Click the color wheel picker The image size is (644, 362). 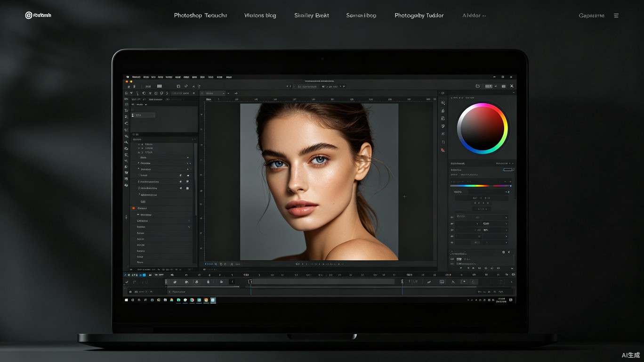(x=483, y=128)
